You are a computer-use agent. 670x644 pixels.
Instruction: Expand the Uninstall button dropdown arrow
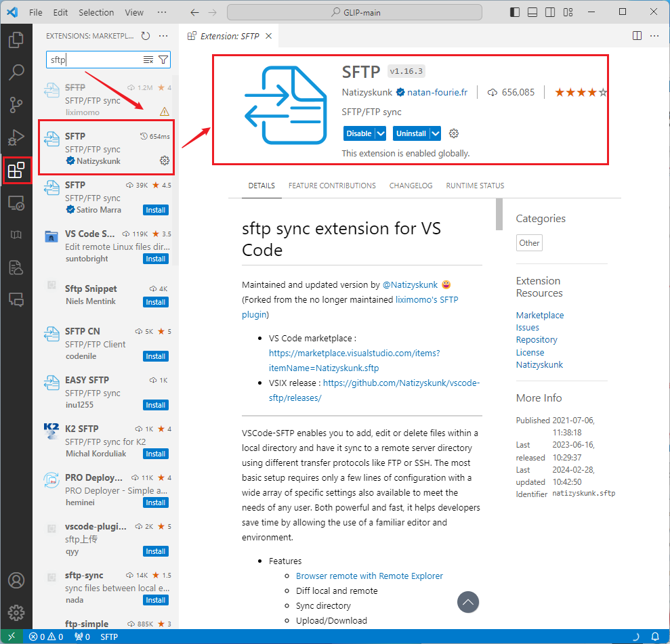tap(436, 133)
